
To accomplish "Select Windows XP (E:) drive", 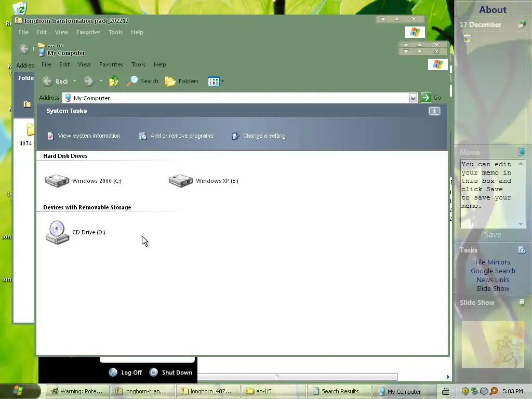I will (204, 181).
